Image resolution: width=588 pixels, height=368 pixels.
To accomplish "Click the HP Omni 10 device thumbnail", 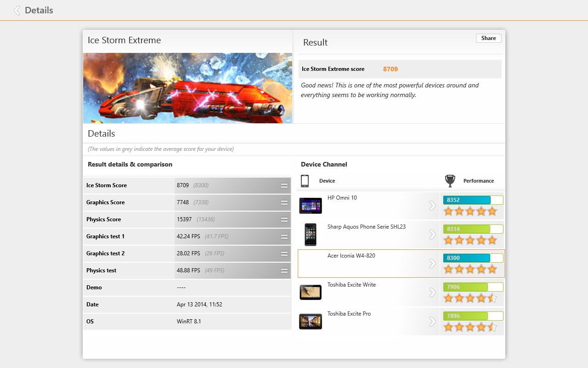I will [311, 206].
